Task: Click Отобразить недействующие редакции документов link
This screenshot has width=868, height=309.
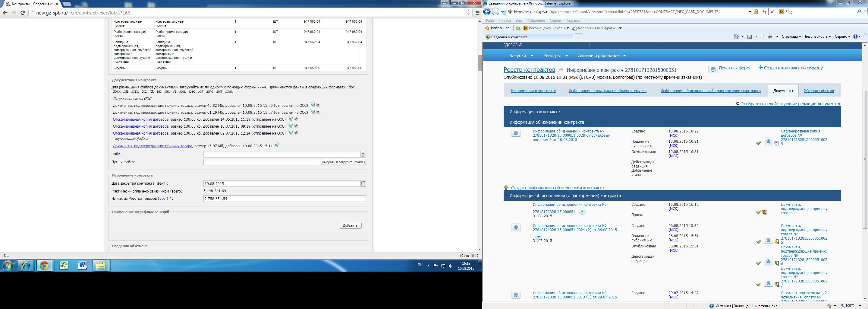Action: 791,104
